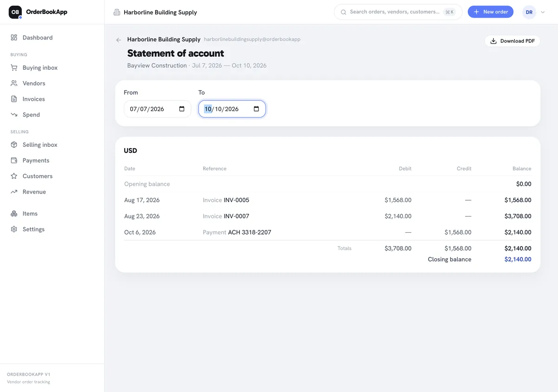
Task: Click the New order button
Action: [x=491, y=12]
